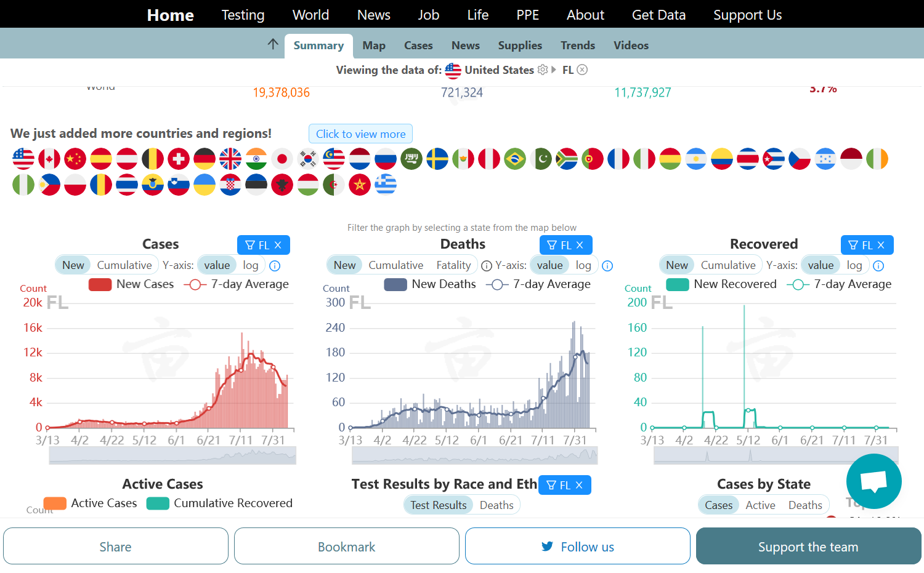Choose the Sweden flag icon
The width and height of the screenshot is (924, 573).
[x=437, y=159]
